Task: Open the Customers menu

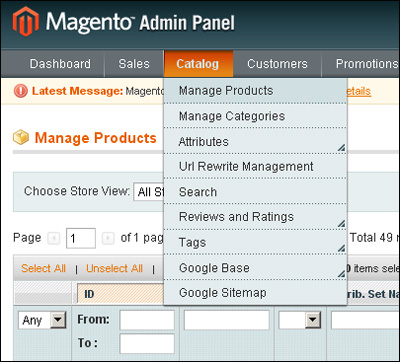Action: [277, 64]
